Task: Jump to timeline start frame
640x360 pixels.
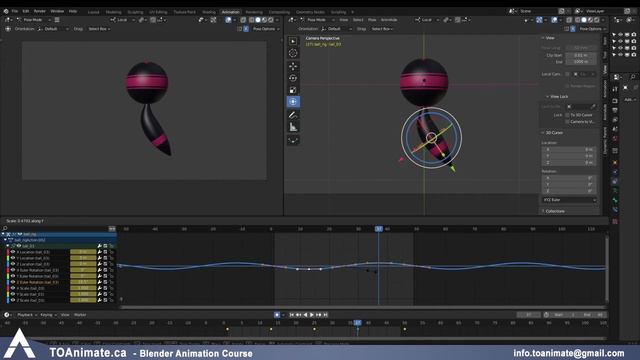Action: click(x=291, y=315)
